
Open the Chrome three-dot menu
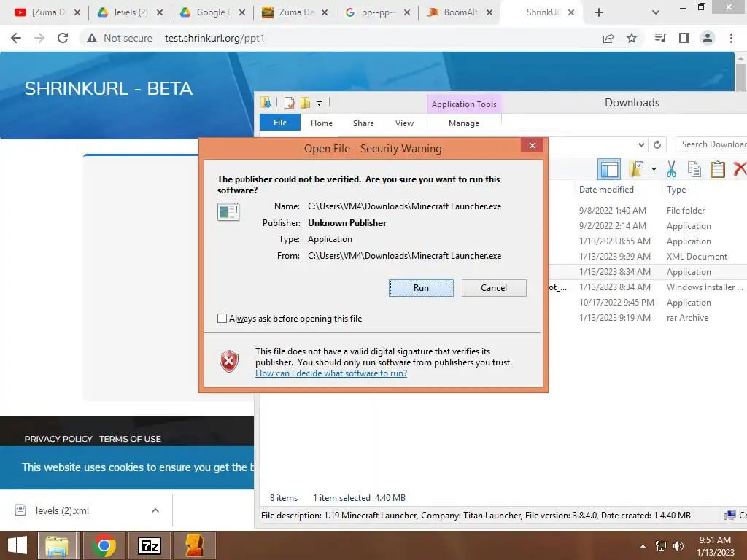tap(731, 38)
